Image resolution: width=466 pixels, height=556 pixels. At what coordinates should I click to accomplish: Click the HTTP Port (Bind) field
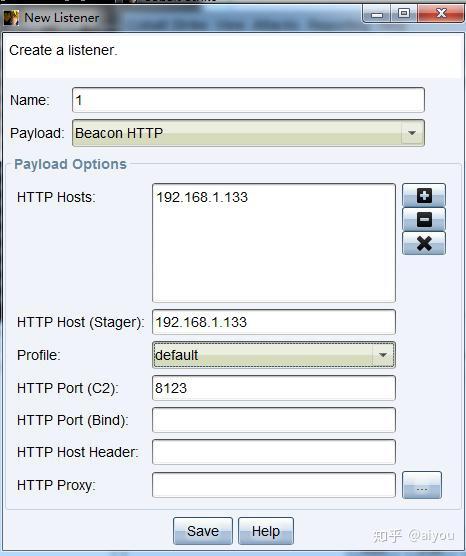[274, 420]
